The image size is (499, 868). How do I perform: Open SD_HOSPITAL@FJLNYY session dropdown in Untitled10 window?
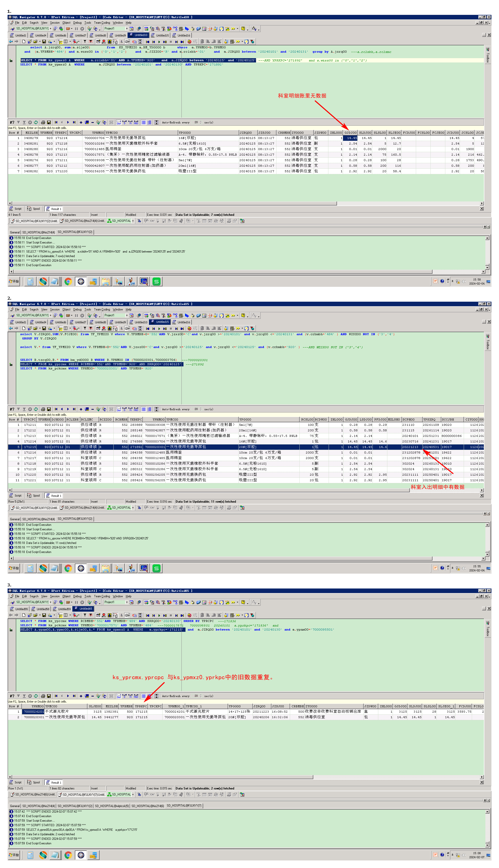pyautogui.click(x=50, y=28)
